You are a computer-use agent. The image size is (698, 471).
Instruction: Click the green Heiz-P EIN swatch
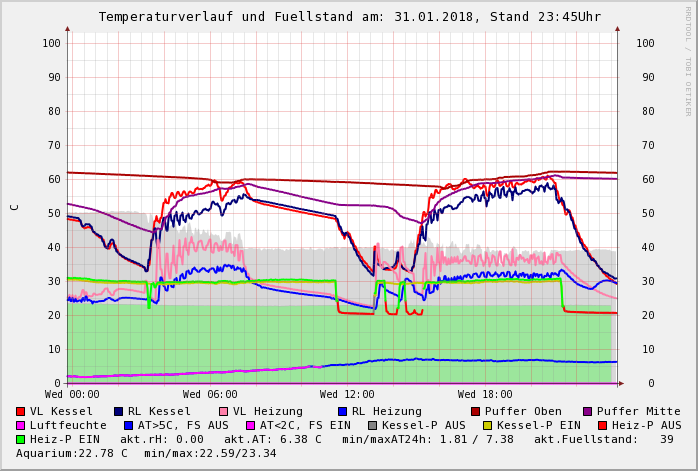coord(21,439)
